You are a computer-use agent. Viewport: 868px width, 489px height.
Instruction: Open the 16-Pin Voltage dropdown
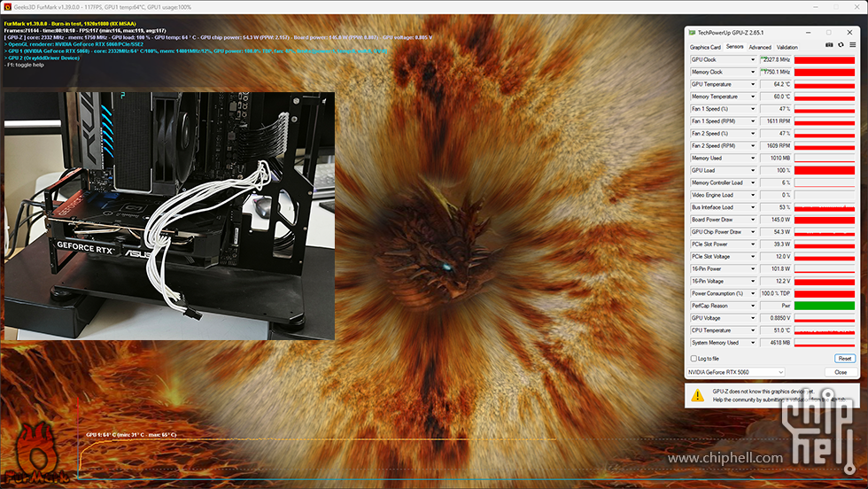[x=752, y=282]
